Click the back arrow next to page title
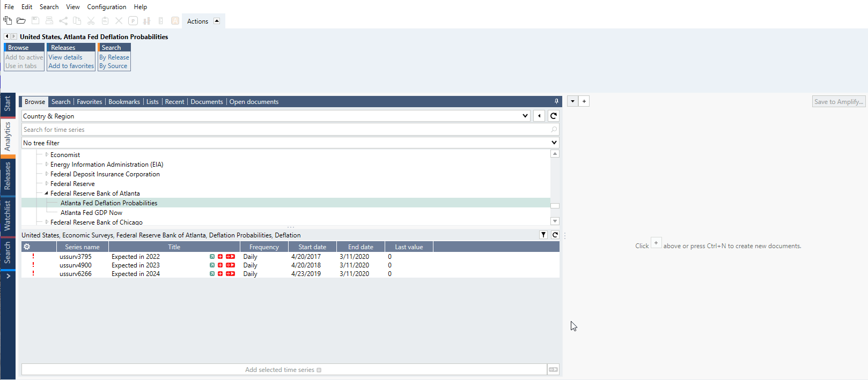 point(6,36)
